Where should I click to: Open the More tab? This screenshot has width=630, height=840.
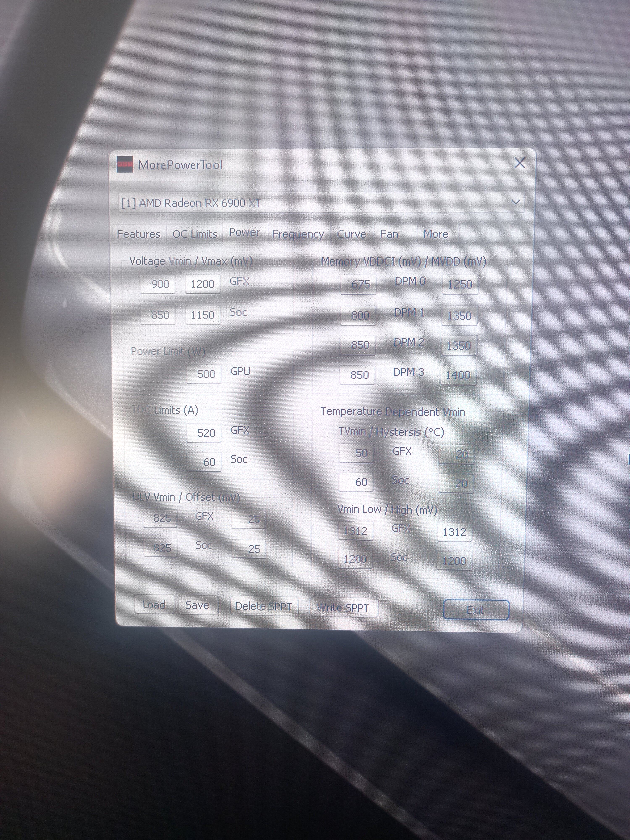click(x=436, y=234)
